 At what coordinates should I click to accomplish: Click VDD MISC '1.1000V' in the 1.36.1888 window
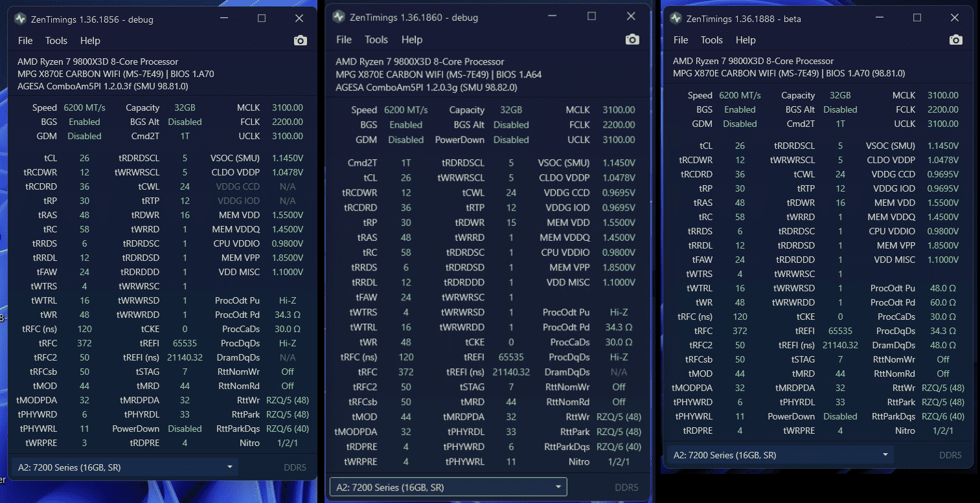[942, 260]
